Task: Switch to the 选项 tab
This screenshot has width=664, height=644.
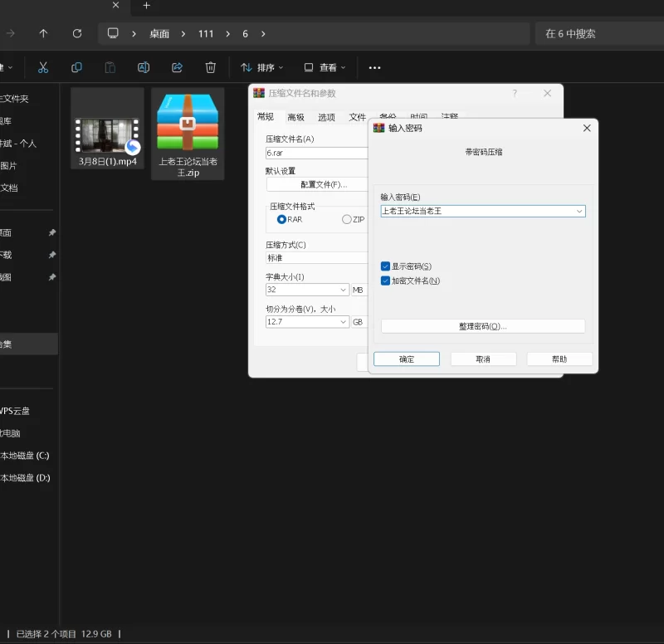Action: [x=326, y=118]
